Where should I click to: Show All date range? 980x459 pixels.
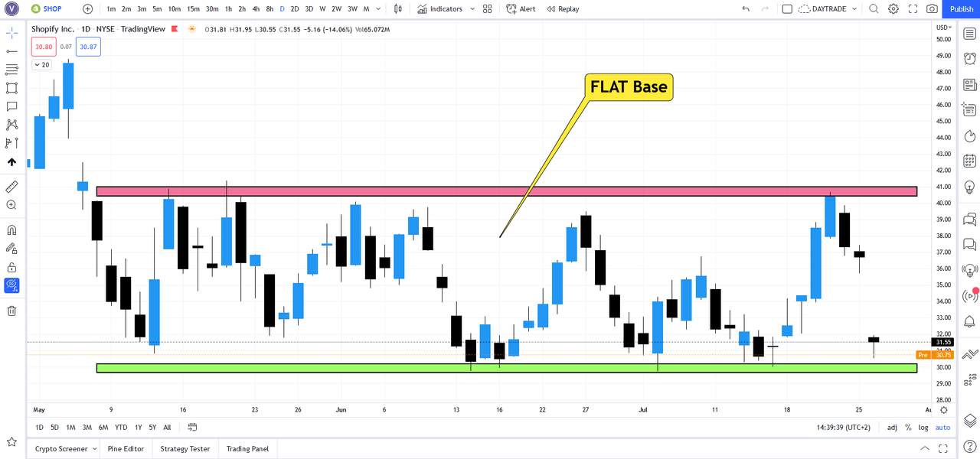click(168, 427)
